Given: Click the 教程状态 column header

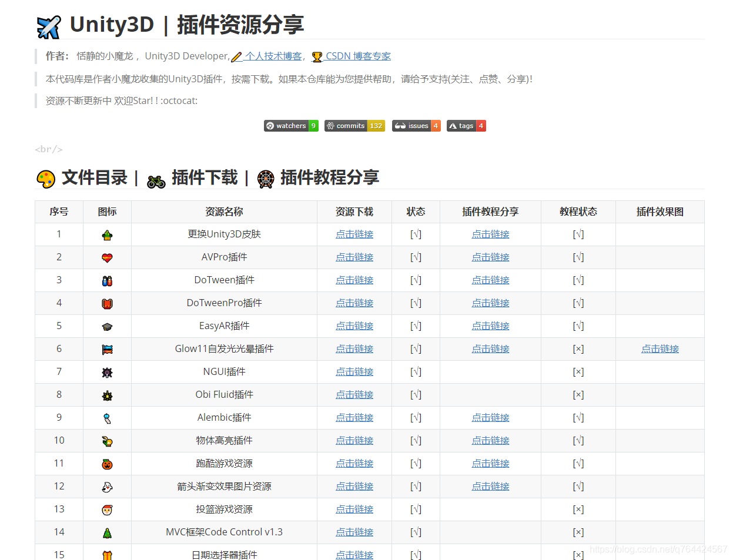Looking at the screenshot, I should click(x=578, y=212).
